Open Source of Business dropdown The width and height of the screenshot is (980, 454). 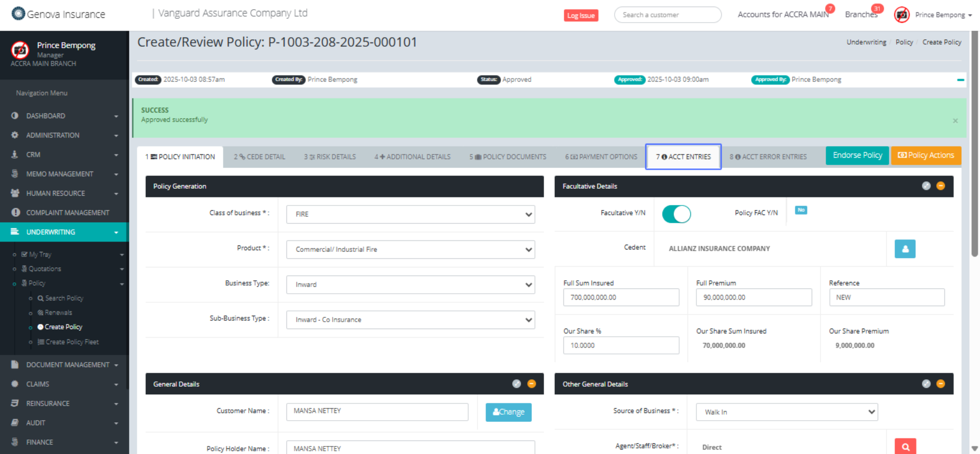point(786,412)
